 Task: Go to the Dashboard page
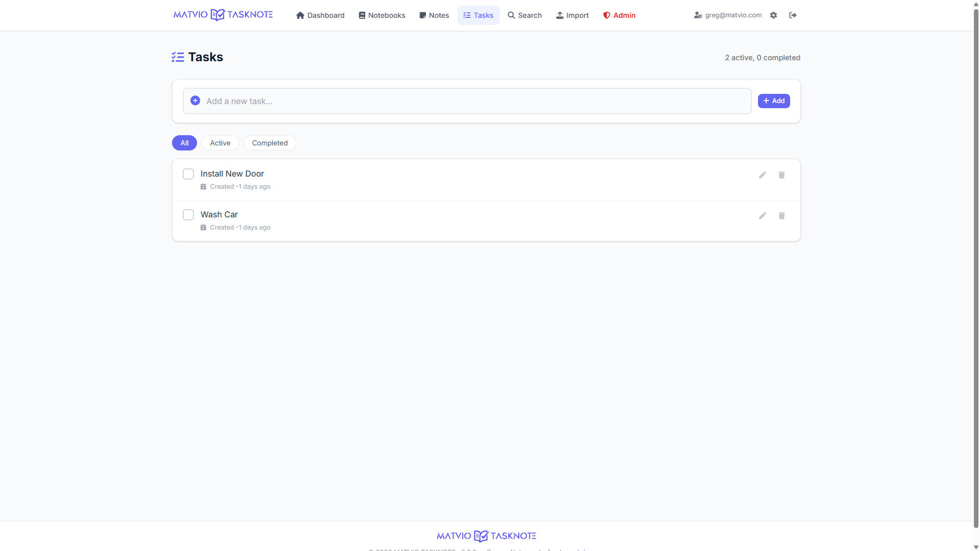pyautogui.click(x=320, y=15)
